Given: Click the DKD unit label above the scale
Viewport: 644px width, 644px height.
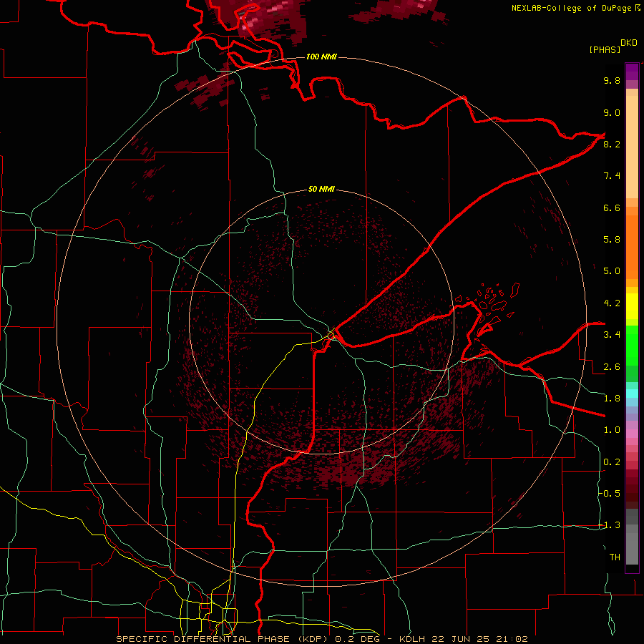Looking at the screenshot, I should pos(629,43).
